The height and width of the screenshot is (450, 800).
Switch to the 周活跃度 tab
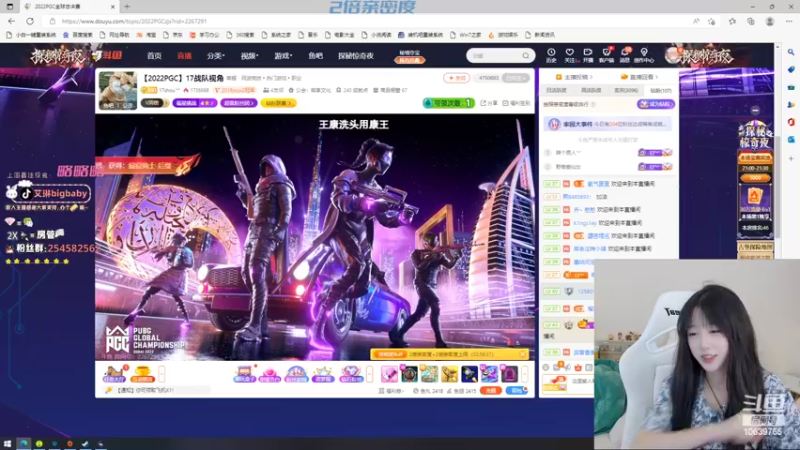[591, 90]
